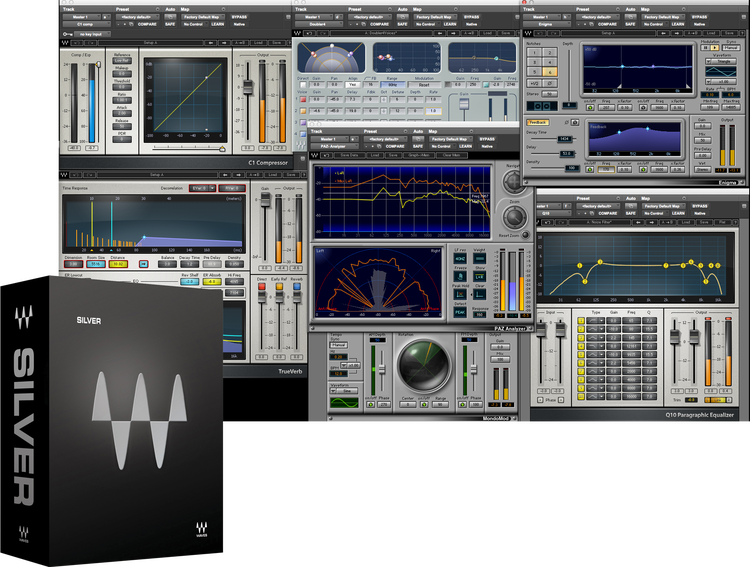Click the MondoMod sine waveform display
750x567 pixels.
pyautogui.click(x=343, y=403)
